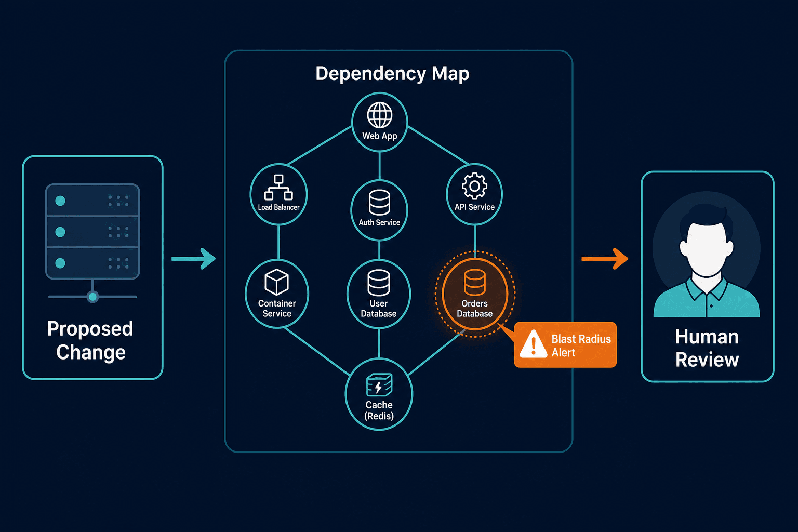The height and width of the screenshot is (532, 798).
Task: Open the Blast Radius Alert label
Action: [x=581, y=345]
